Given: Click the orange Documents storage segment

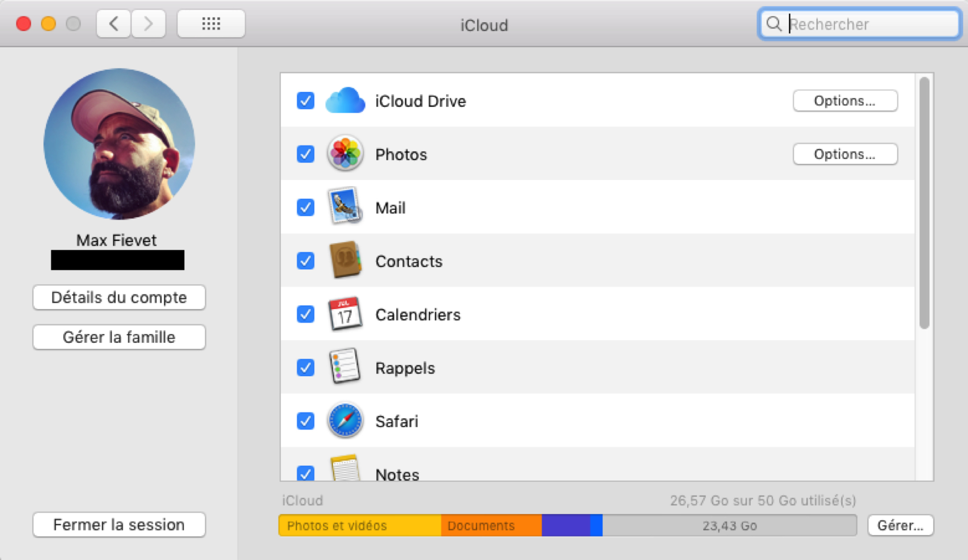Looking at the screenshot, I should point(491,526).
